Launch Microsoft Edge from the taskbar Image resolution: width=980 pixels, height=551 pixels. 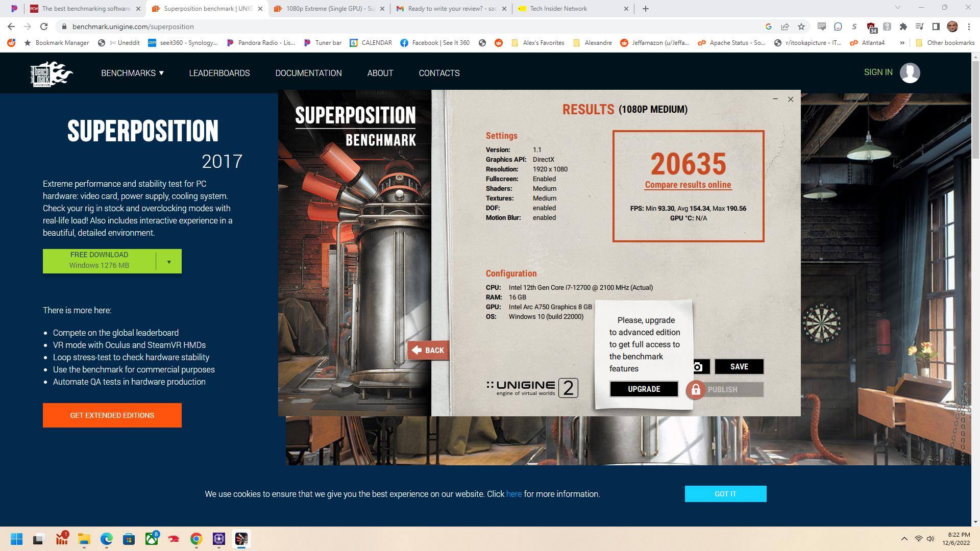click(x=106, y=539)
